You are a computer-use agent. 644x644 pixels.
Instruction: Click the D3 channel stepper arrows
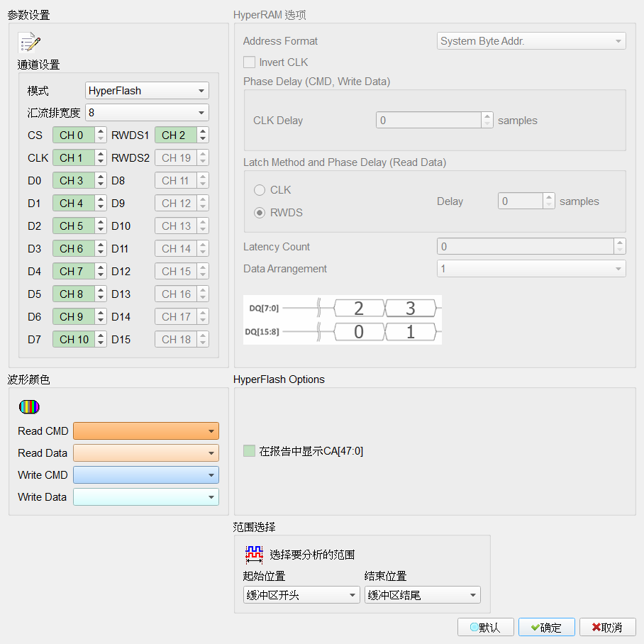tap(101, 248)
